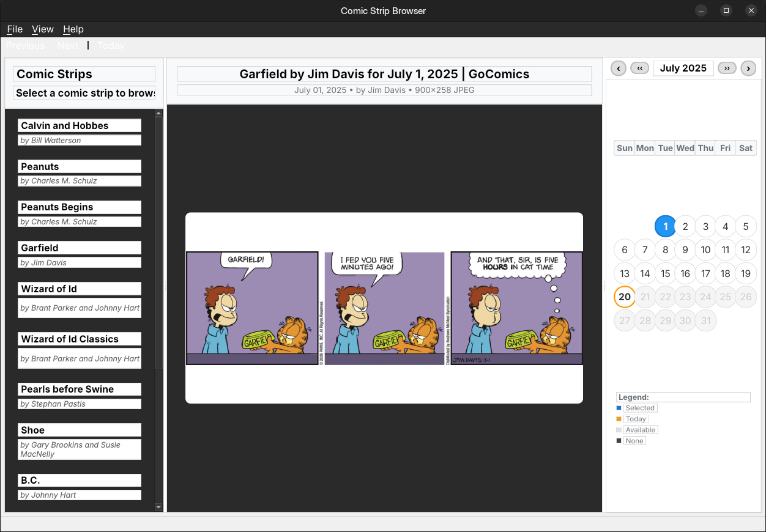The image size is (766, 532).
Task: Click the orange Today legend swatch
Action: point(619,419)
